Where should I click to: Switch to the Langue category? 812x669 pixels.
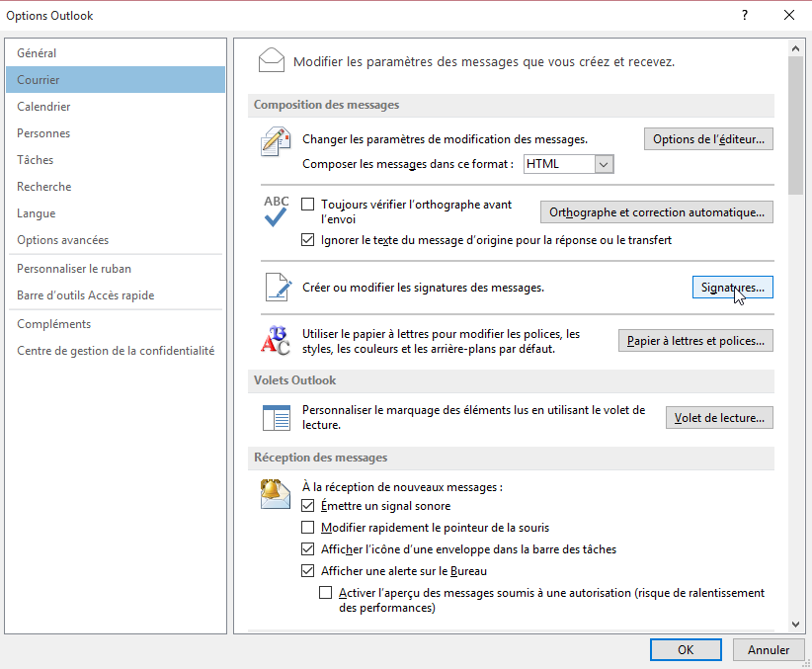coord(116,213)
